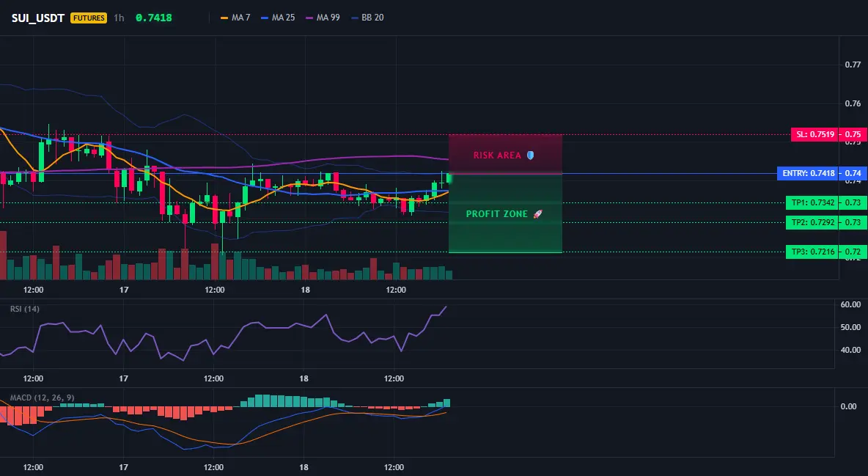The width and height of the screenshot is (868, 476).
Task: Click the 1h timeframe label
Action: tap(119, 18)
